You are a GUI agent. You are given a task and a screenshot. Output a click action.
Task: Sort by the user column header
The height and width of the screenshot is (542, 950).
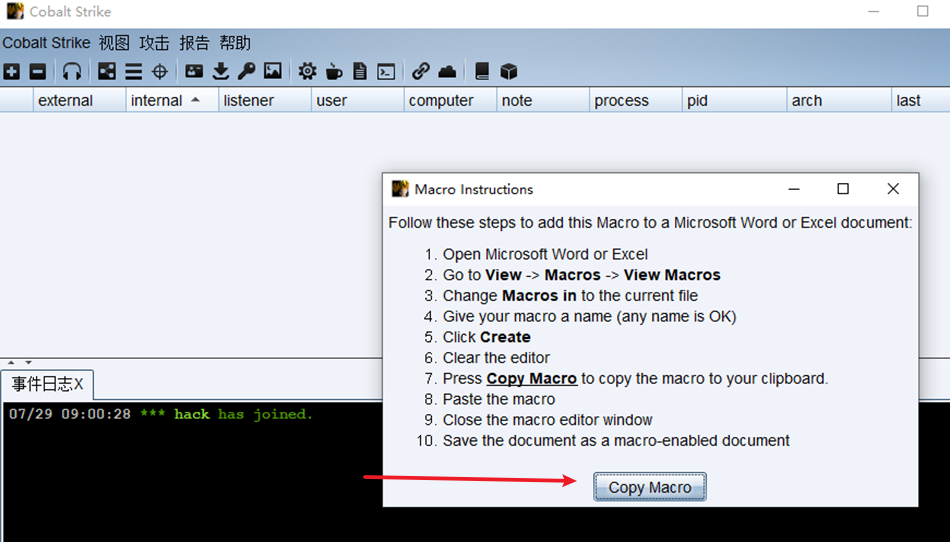point(357,100)
